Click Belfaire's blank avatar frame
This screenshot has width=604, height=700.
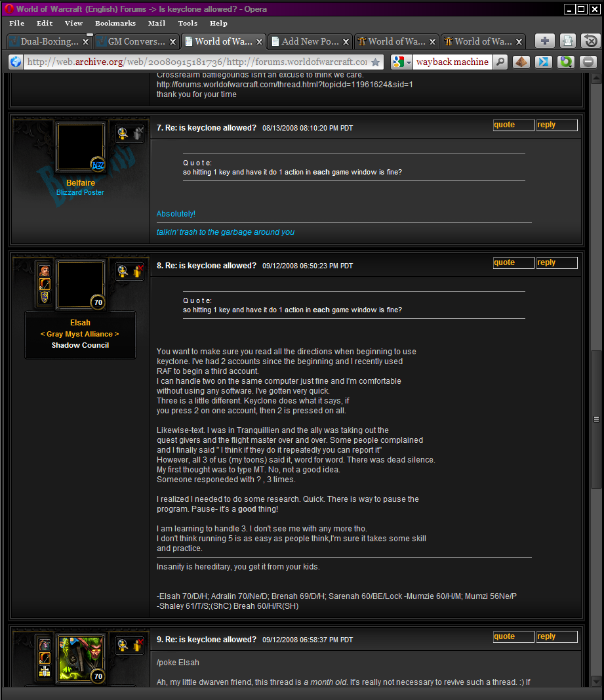tap(81, 148)
